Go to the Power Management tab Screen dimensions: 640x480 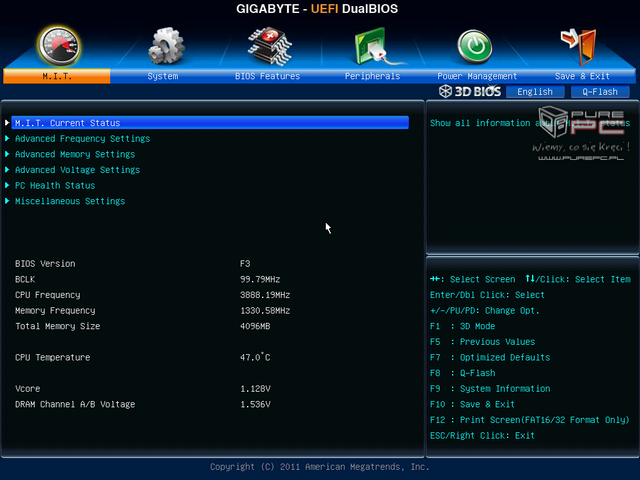click(477, 76)
